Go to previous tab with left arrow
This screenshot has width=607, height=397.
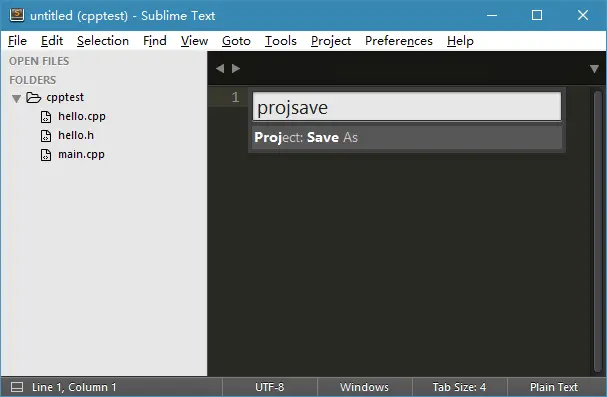coord(220,68)
